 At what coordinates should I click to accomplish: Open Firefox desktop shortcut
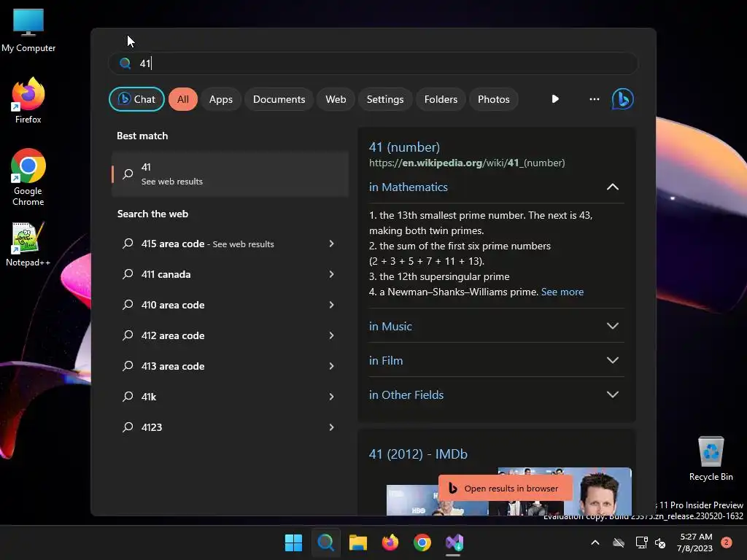[28, 101]
